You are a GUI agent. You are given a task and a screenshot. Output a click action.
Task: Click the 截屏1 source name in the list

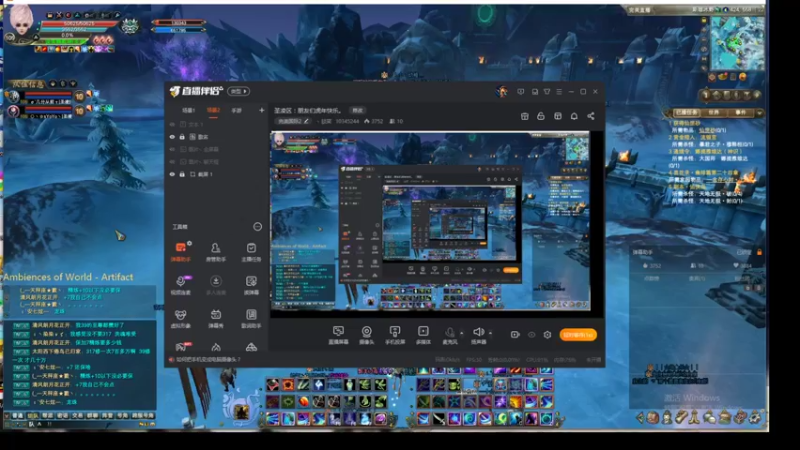[205, 174]
